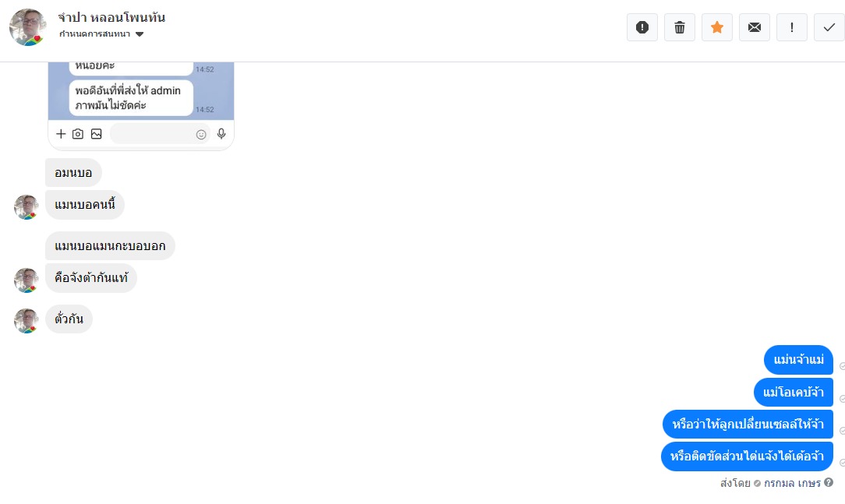
Task: Click the dropdown arrow beside กำหนดการสนทนา
Action: coord(140,34)
